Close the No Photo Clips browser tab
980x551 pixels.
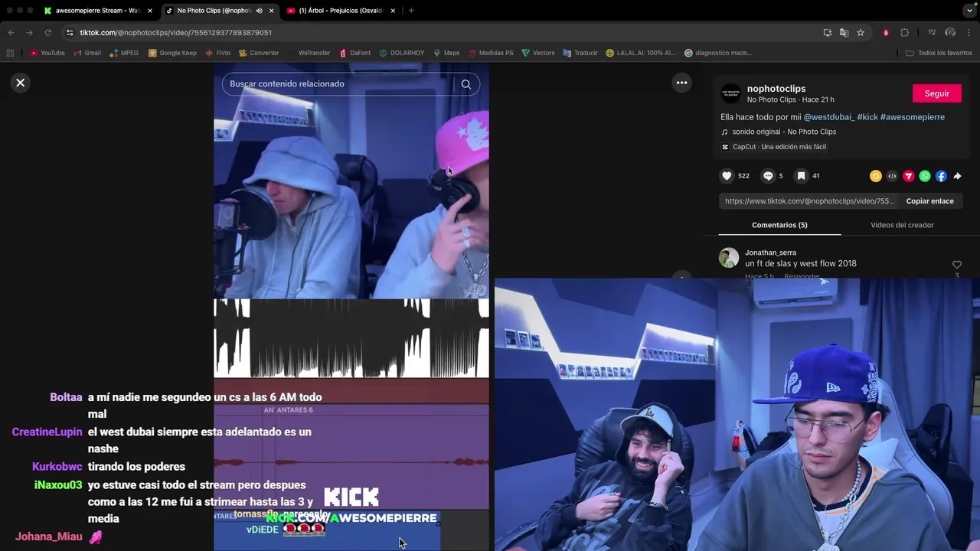[271, 11]
